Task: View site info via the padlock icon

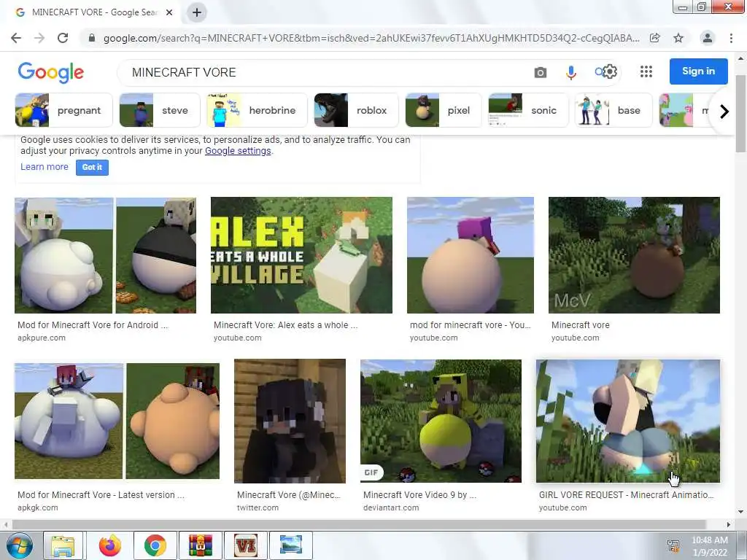Action: pos(91,38)
